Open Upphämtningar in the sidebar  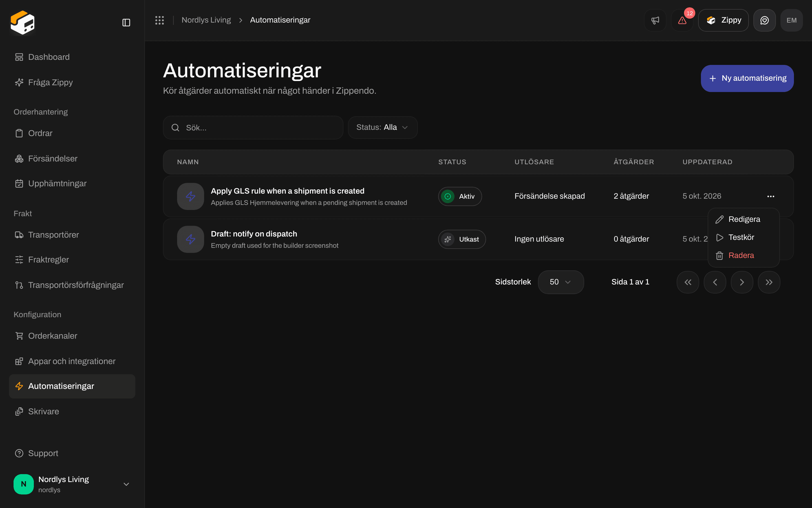72,183
